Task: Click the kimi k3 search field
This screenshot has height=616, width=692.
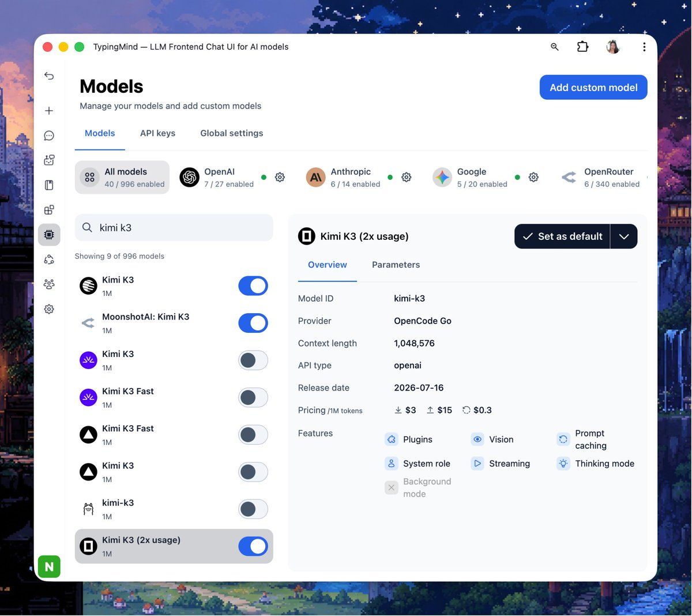Action: pos(174,228)
